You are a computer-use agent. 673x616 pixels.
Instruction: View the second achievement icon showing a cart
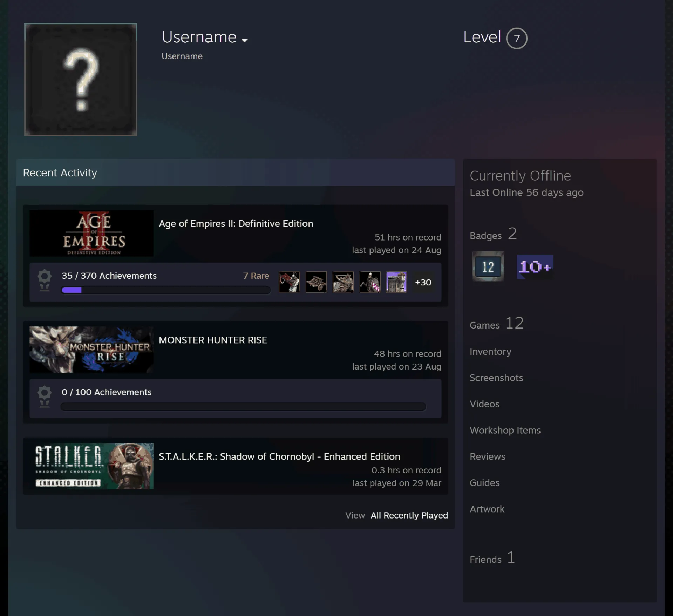point(316,282)
